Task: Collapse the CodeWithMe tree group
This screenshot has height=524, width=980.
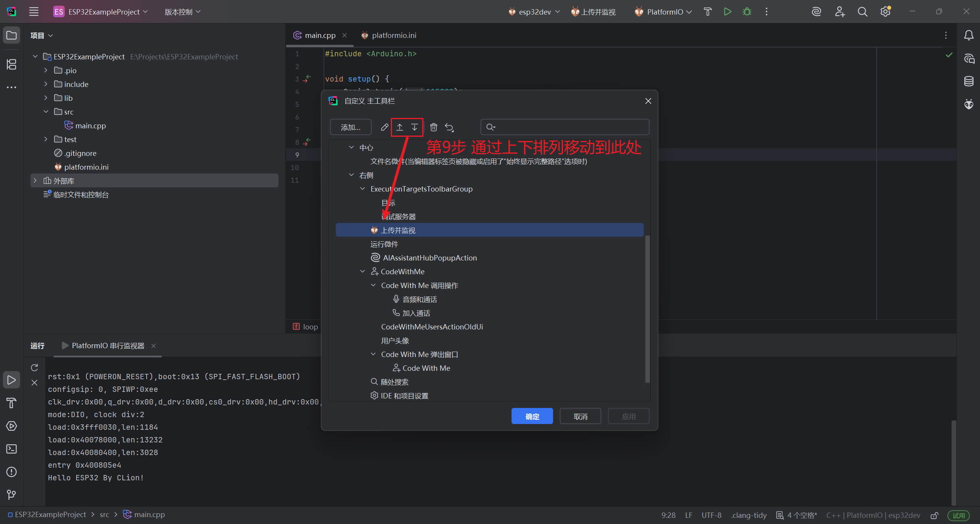Action: (363, 272)
